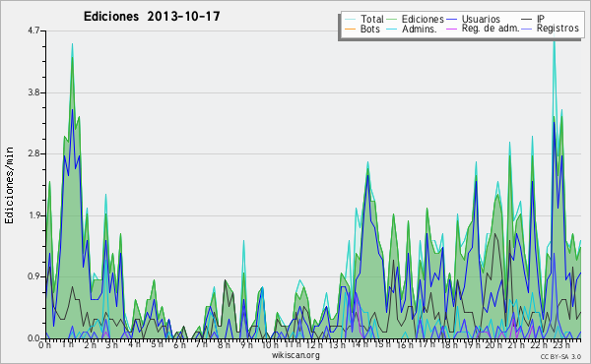Click the 3.8 y-axis value

33,92
